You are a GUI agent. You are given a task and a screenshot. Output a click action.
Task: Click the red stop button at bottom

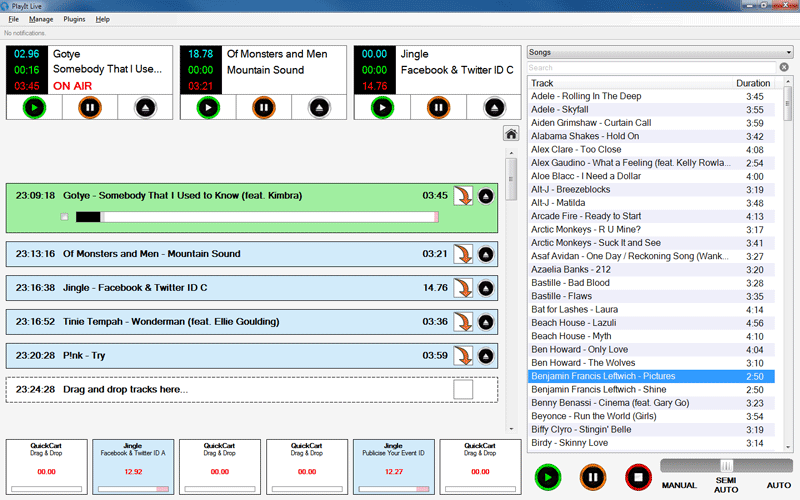pyautogui.click(x=637, y=476)
